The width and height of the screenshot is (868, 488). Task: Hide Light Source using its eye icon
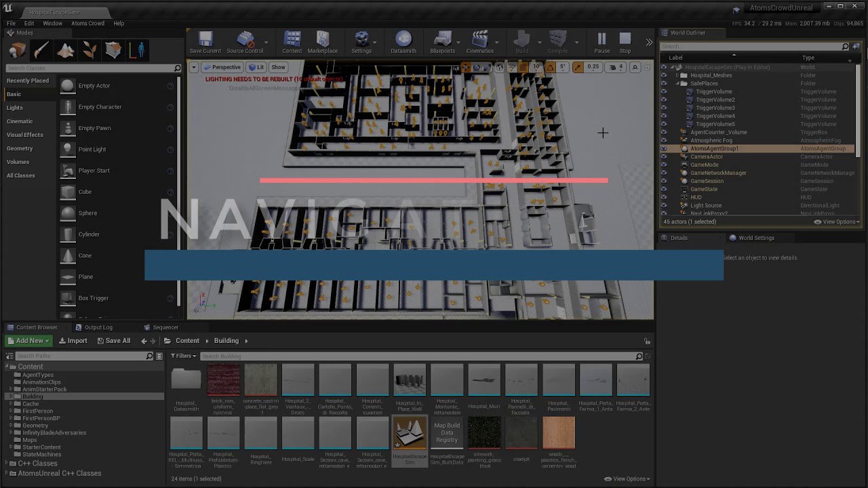tap(664, 205)
